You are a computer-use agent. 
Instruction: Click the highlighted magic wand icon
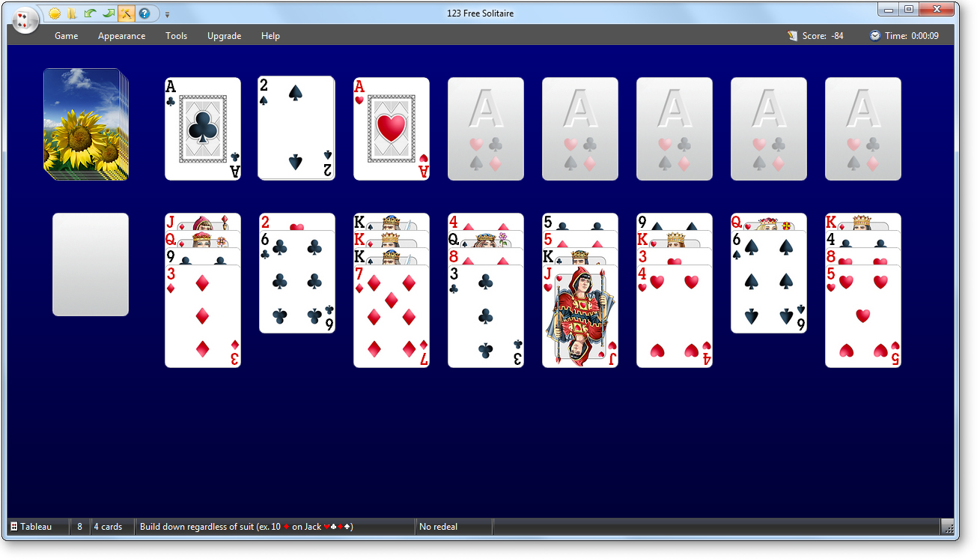127,13
